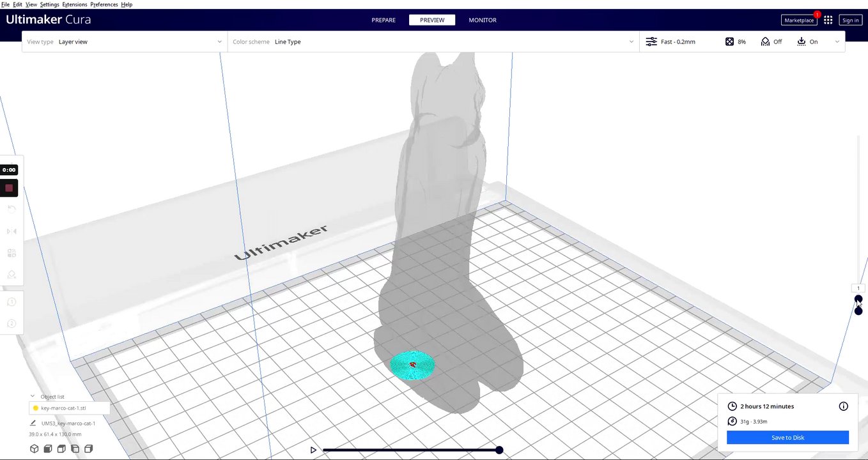Open the Help menu

pos(127,4)
